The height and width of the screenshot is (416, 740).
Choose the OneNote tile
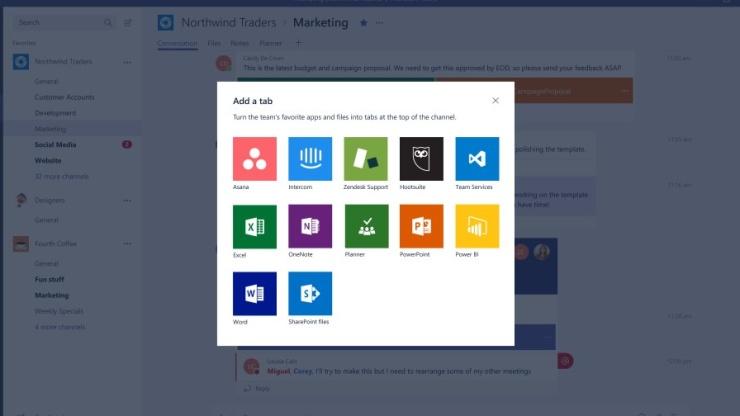(x=310, y=226)
